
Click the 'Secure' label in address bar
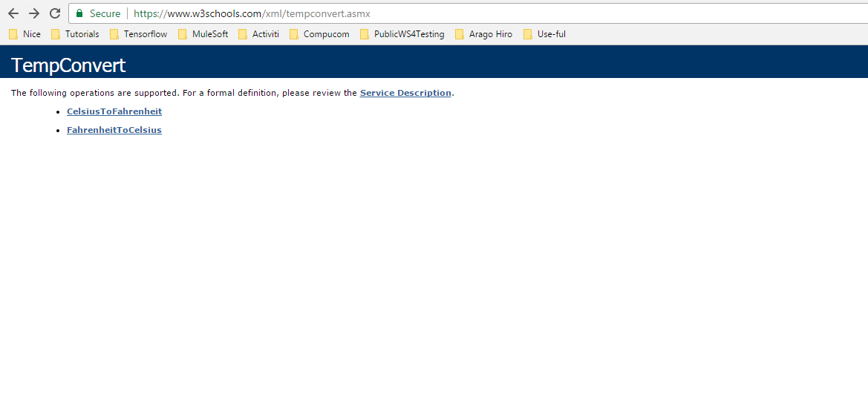coord(105,13)
